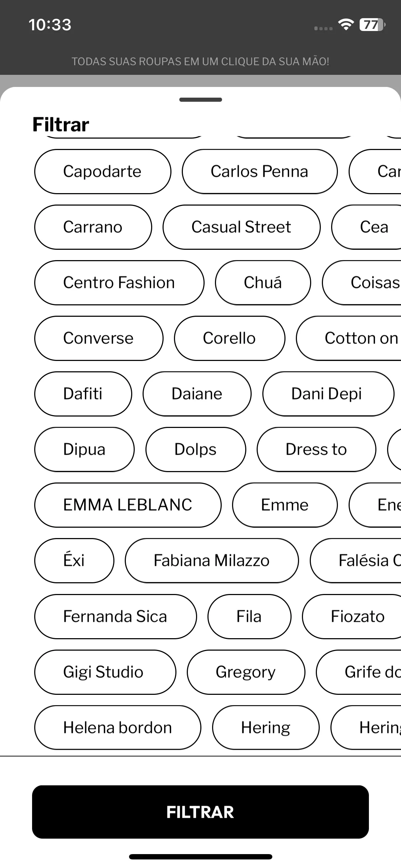Tap the Wi-Fi status icon
The width and height of the screenshot is (401, 868).
pyautogui.click(x=346, y=25)
